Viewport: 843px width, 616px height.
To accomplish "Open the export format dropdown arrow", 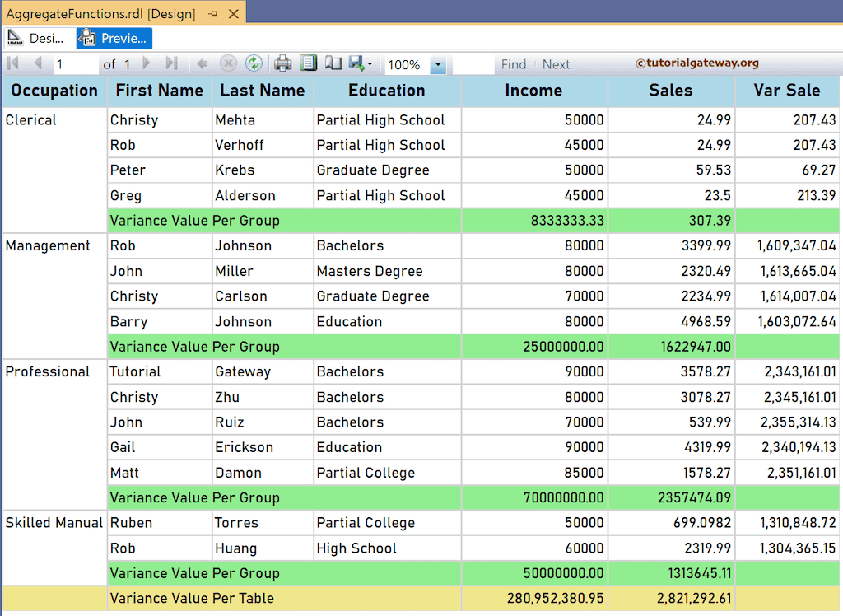I will click(x=370, y=63).
